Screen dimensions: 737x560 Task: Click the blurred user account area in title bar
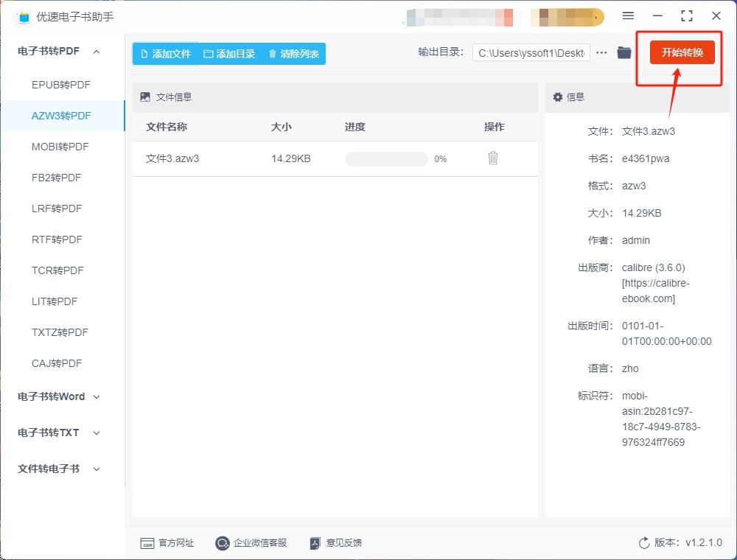tap(458, 17)
